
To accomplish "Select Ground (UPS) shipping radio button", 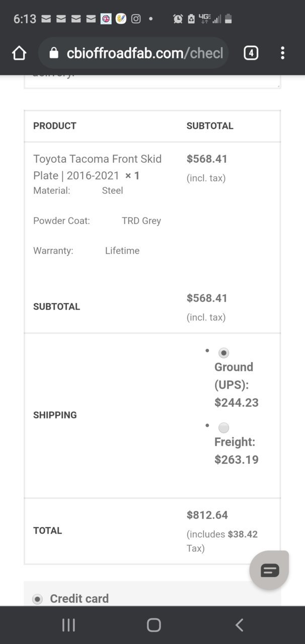I will pos(223,353).
